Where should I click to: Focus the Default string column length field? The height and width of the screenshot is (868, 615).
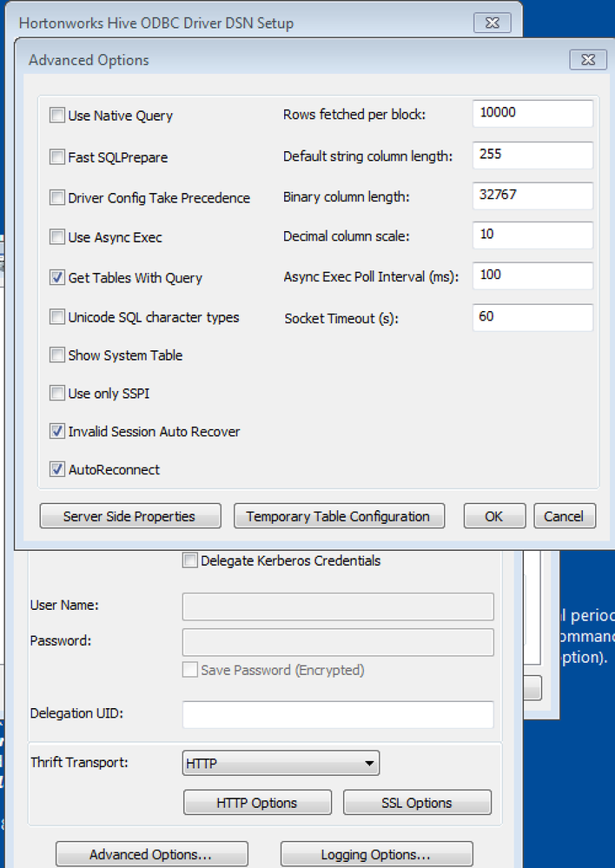tap(532, 155)
